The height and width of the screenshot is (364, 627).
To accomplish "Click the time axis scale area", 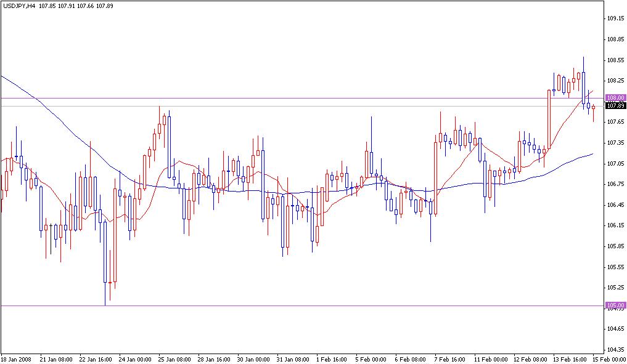I will (308, 356).
